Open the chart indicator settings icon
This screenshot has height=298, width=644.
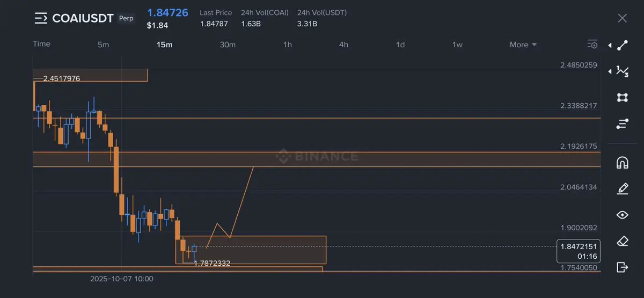592,44
